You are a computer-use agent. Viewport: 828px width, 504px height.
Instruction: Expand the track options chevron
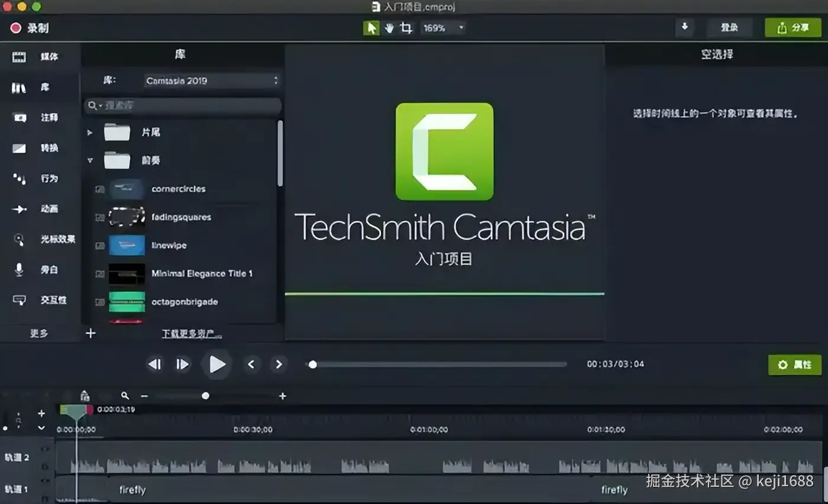pos(41,427)
